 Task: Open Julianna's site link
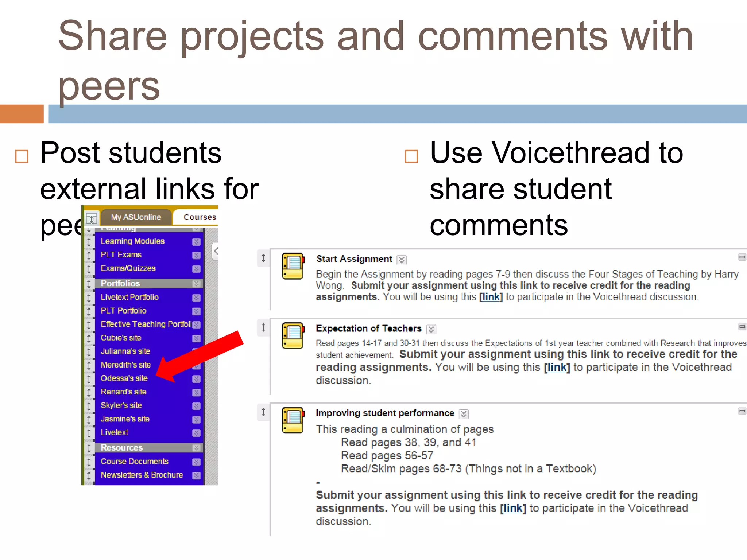[125, 351]
